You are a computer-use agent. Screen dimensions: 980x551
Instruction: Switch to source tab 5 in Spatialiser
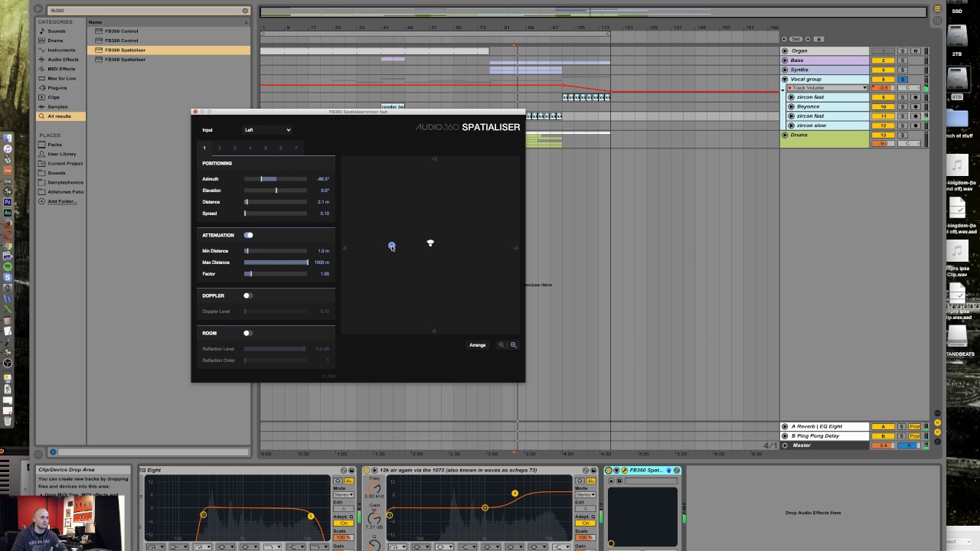click(x=265, y=148)
